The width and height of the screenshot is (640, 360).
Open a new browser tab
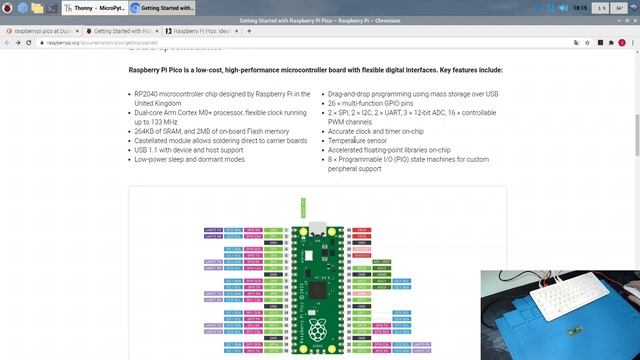coord(249,31)
